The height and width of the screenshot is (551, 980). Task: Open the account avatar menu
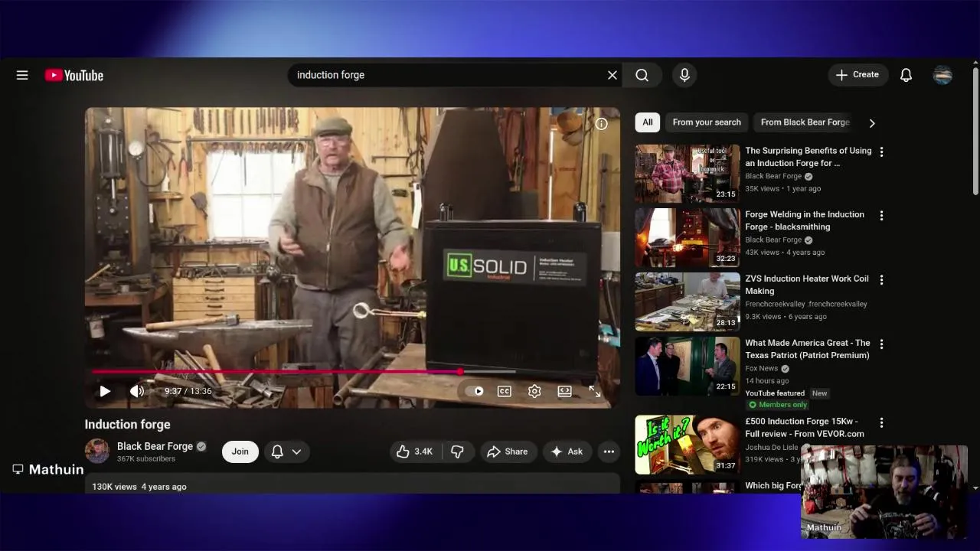coord(942,75)
